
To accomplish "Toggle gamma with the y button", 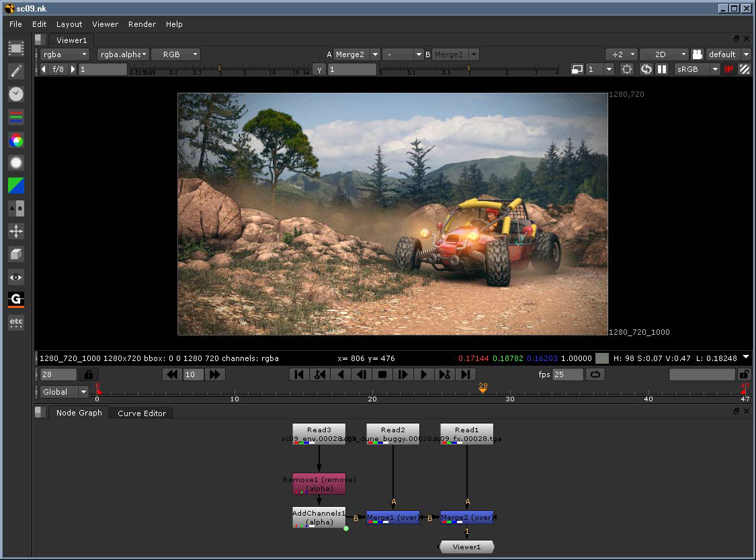I will (x=319, y=69).
